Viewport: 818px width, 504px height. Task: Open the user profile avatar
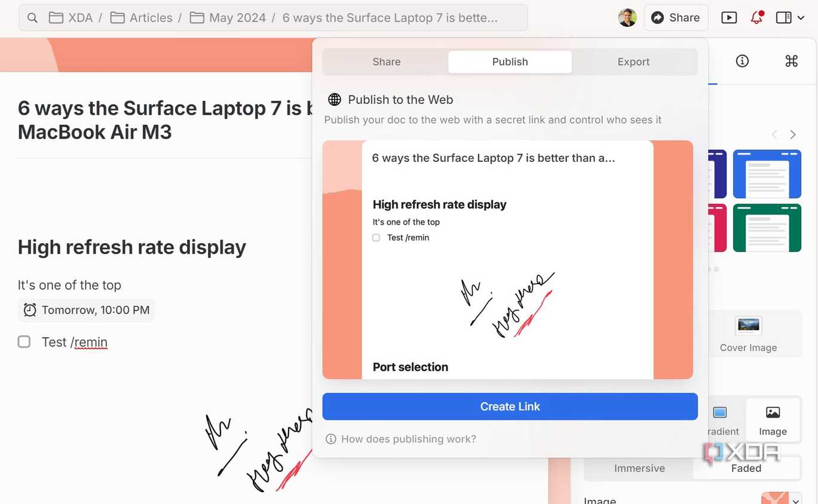(627, 18)
